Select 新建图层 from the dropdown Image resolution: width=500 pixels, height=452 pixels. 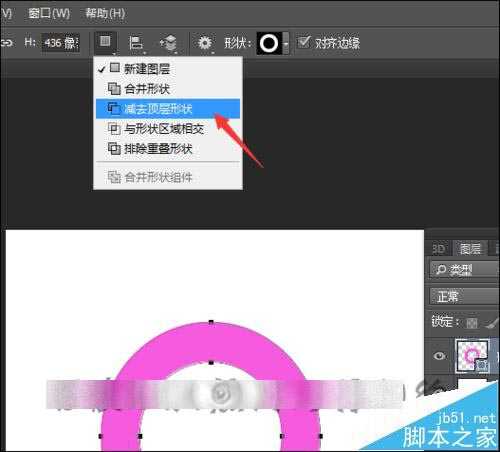[x=168, y=69]
